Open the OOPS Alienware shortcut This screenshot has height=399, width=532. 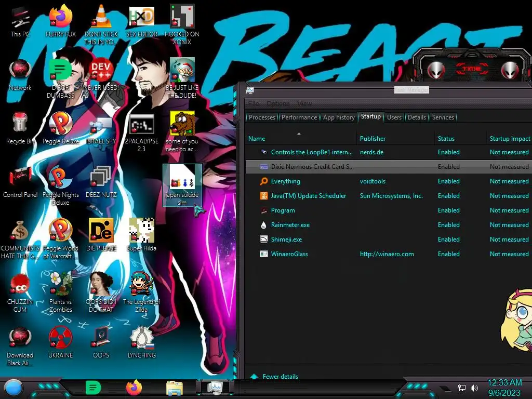click(x=101, y=343)
